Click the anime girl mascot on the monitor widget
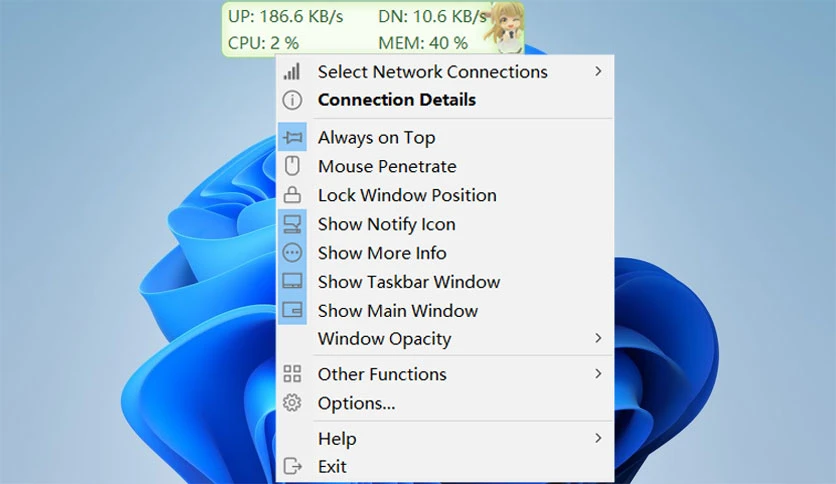Screen dimensions: 836x484 pos(504,28)
